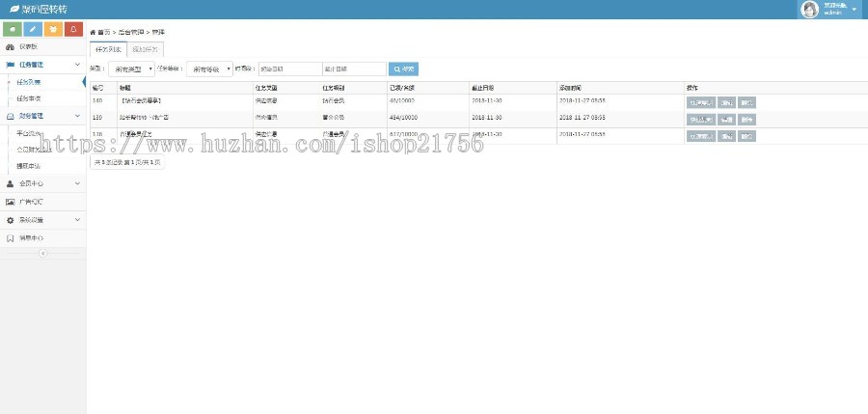The height and width of the screenshot is (414, 868).
Task: Click the edit button in row 140
Action: tap(727, 102)
